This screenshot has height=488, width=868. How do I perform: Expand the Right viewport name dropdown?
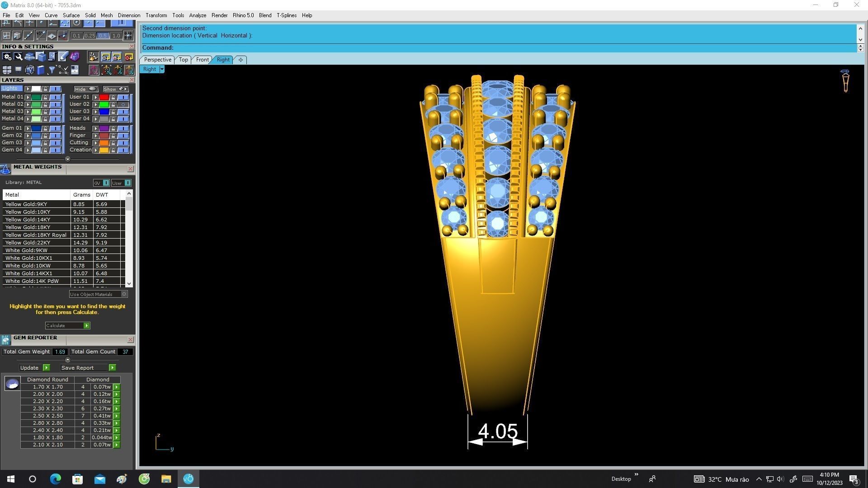click(162, 69)
